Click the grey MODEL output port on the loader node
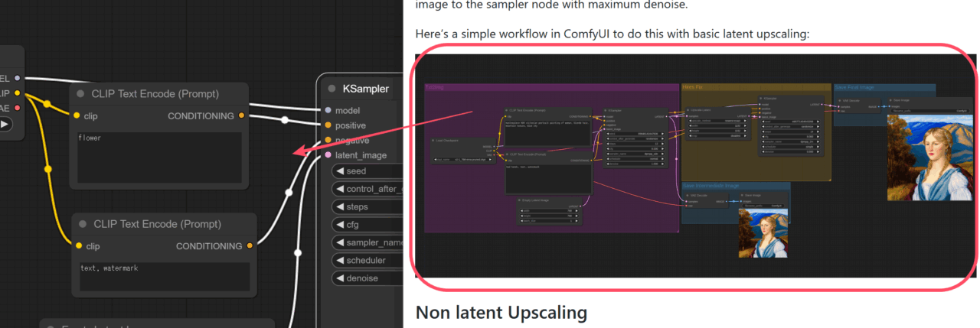Image resolution: width=980 pixels, height=328 pixels. pos(18,78)
